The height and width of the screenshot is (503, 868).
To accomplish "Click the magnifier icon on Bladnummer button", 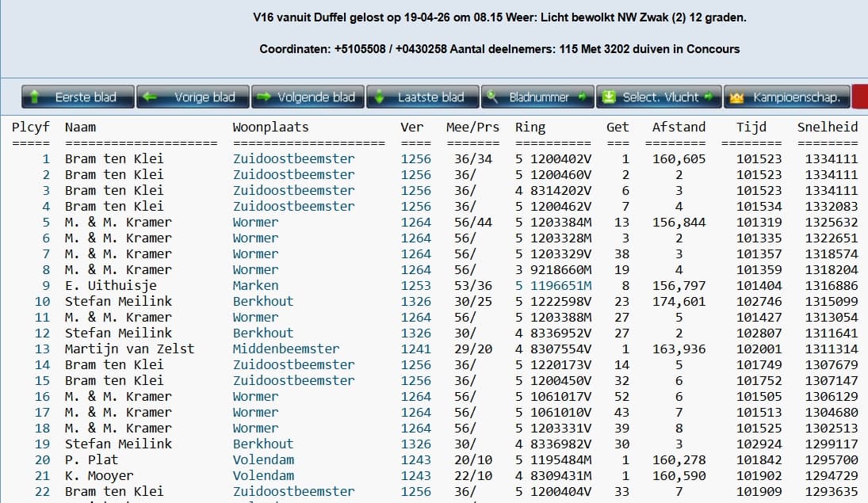I will pyautogui.click(x=492, y=97).
